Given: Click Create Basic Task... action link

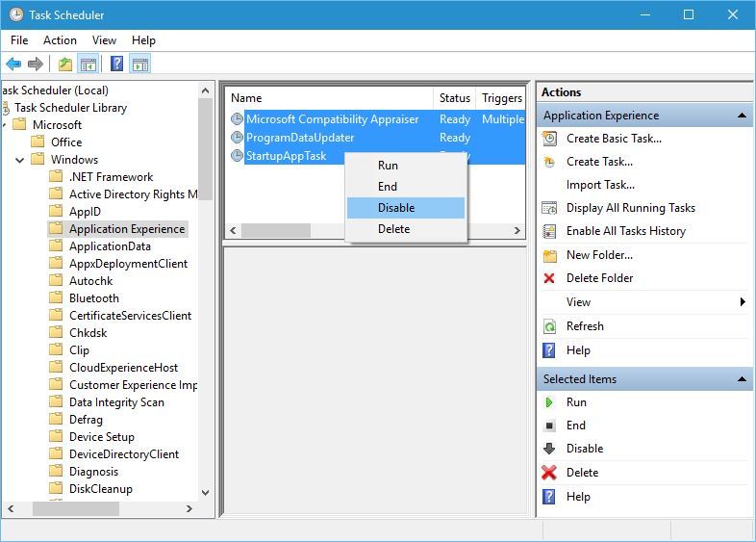Looking at the screenshot, I should [x=614, y=139].
